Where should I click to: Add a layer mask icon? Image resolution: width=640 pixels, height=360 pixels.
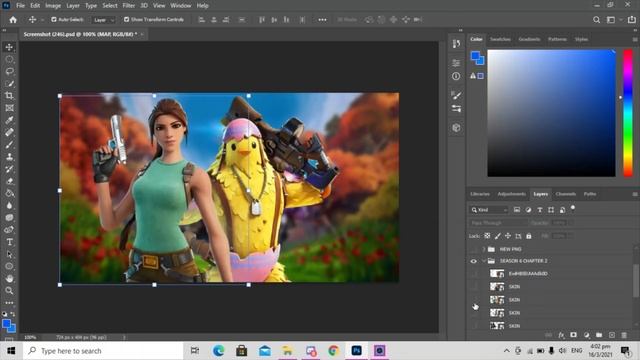(573, 335)
